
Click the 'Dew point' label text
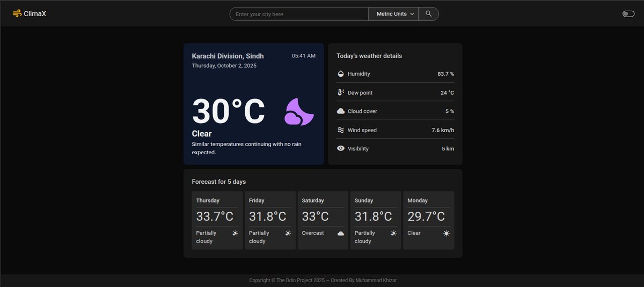click(x=360, y=92)
